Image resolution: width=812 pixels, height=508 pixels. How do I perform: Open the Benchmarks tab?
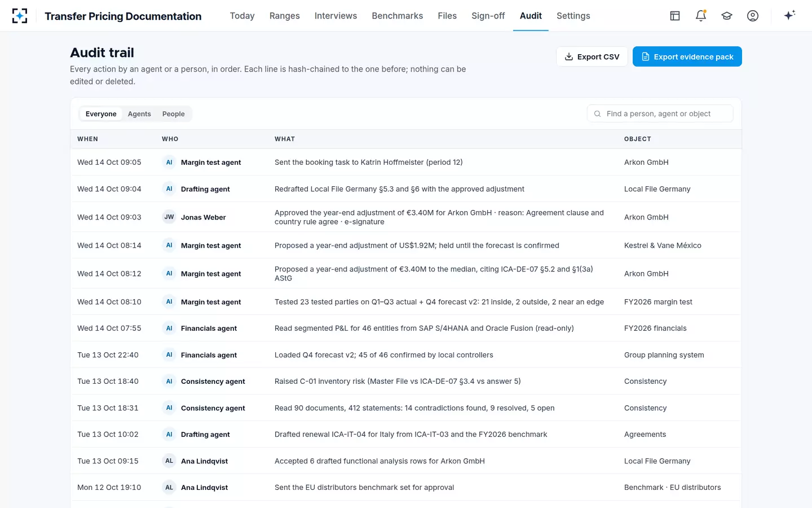(398, 16)
